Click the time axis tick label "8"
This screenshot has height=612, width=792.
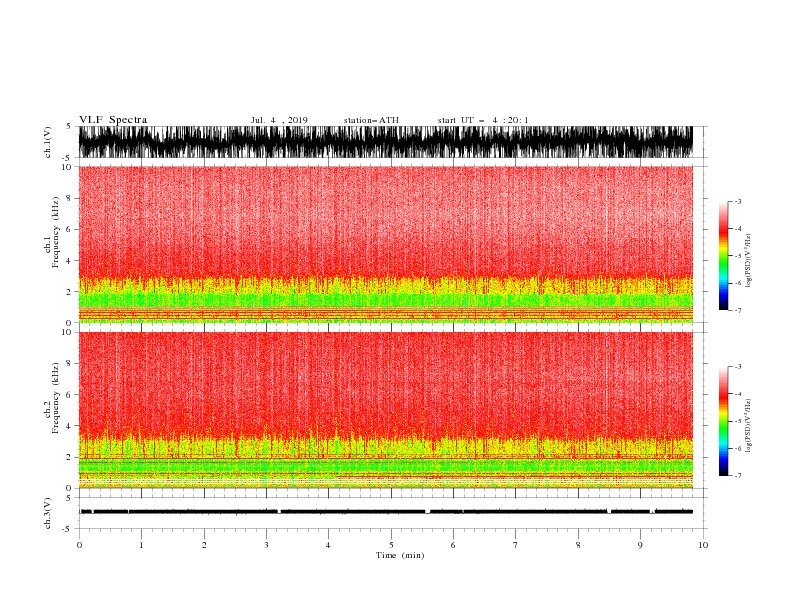pyautogui.click(x=578, y=545)
